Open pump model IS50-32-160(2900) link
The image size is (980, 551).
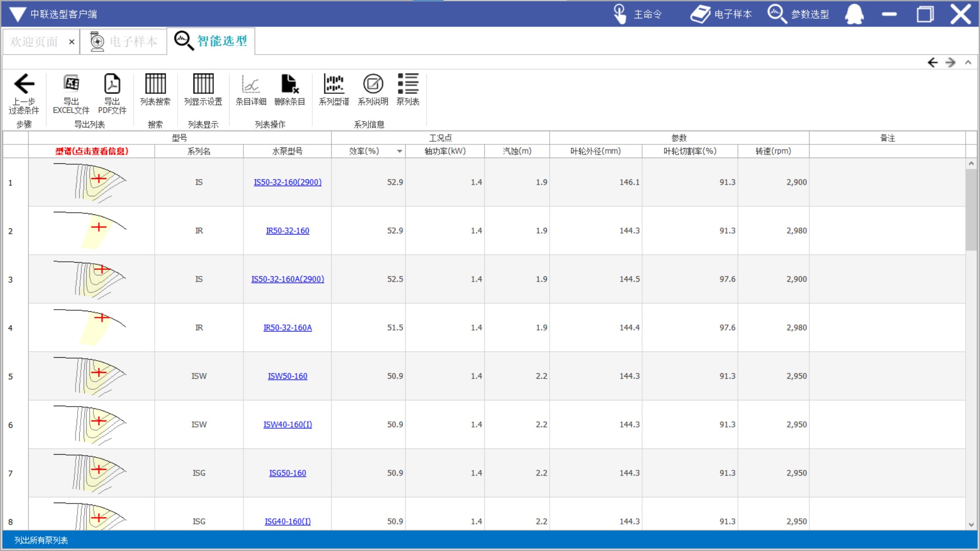(287, 182)
